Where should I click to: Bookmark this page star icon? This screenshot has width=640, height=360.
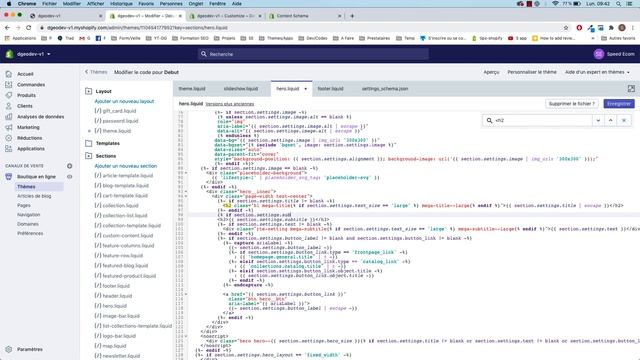(566, 28)
